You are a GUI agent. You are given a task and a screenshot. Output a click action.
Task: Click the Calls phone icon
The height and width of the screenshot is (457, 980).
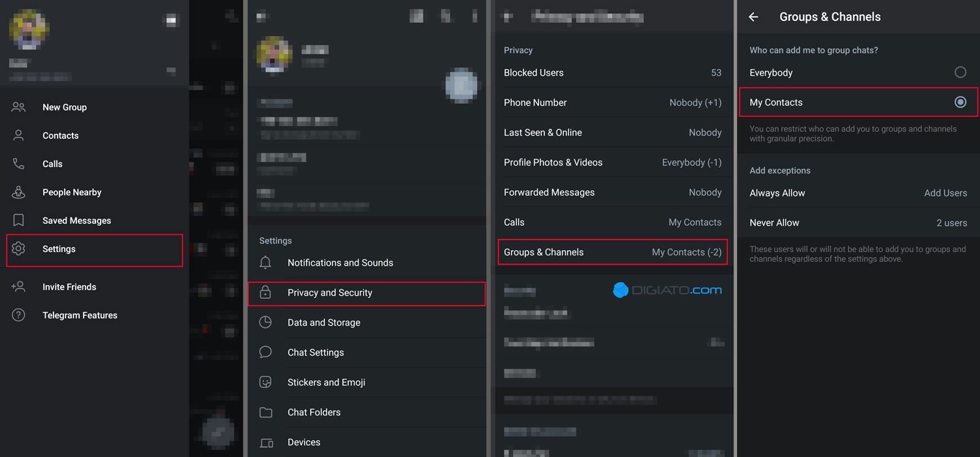(x=18, y=164)
